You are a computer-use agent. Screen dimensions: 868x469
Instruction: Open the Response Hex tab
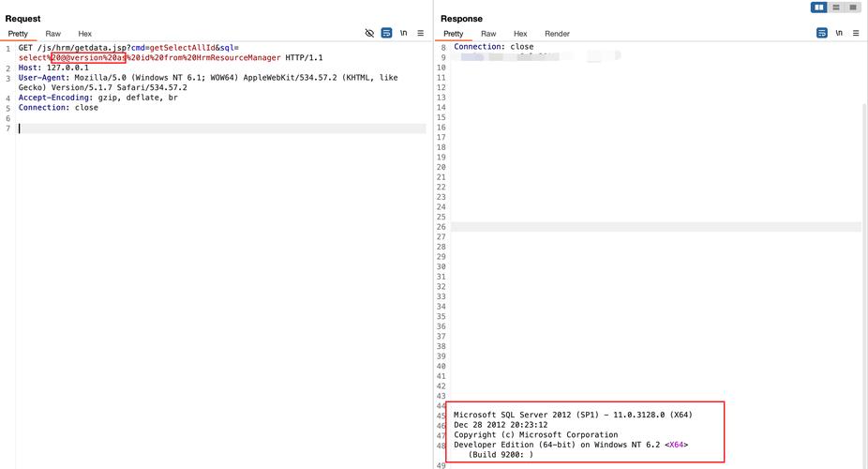click(x=520, y=34)
